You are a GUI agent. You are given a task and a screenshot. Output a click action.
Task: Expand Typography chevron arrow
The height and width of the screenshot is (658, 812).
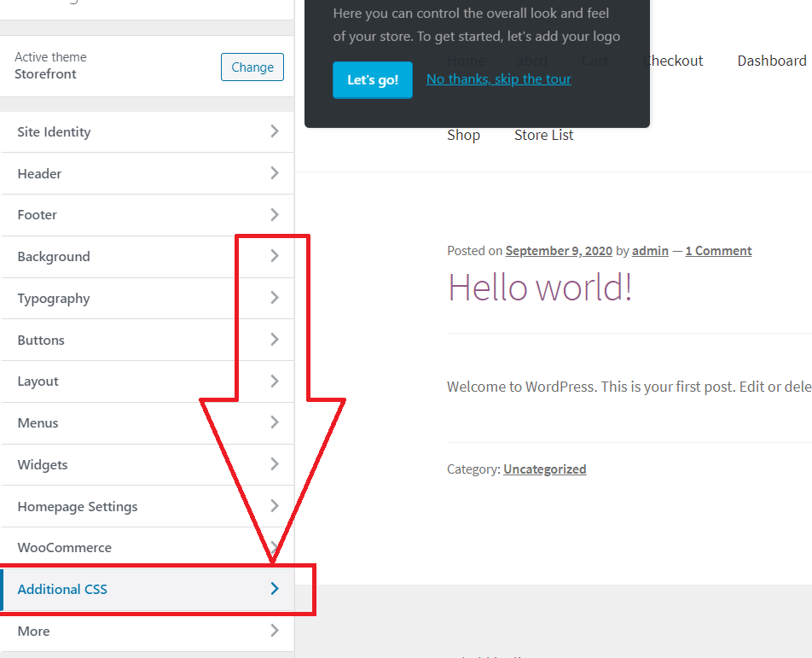point(275,298)
